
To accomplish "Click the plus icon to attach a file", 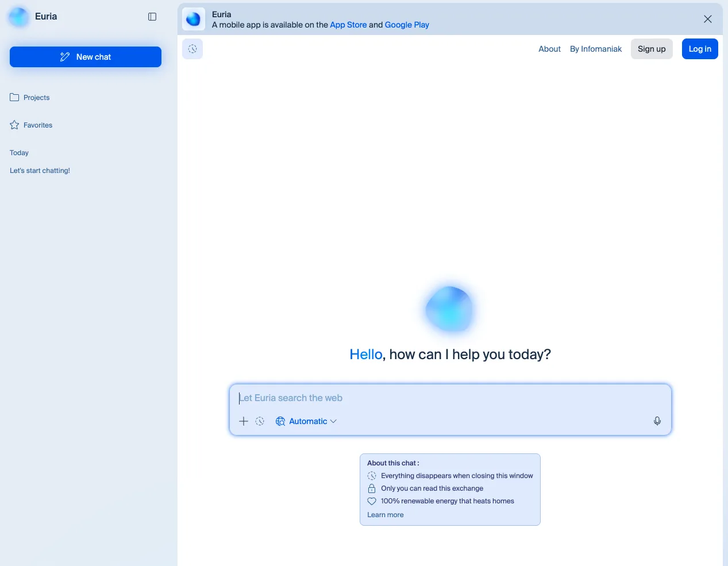I will point(243,421).
